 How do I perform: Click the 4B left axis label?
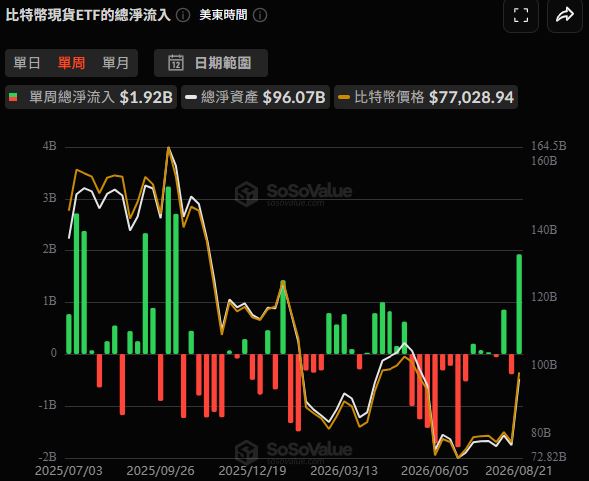[x=50, y=146]
